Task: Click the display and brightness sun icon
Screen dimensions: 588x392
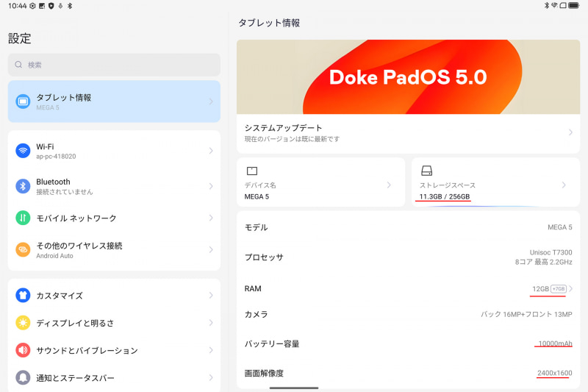Action: [x=23, y=323]
